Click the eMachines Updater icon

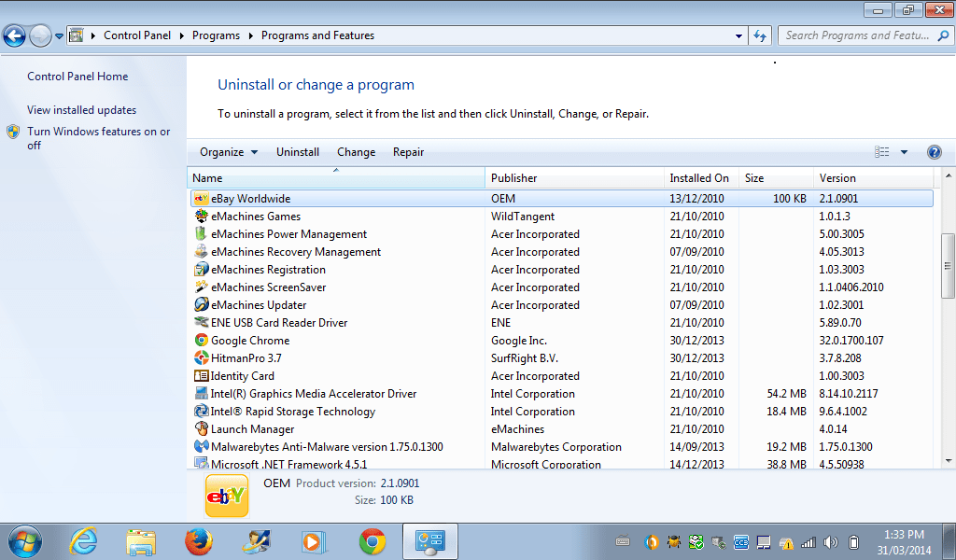click(x=202, y=304)
